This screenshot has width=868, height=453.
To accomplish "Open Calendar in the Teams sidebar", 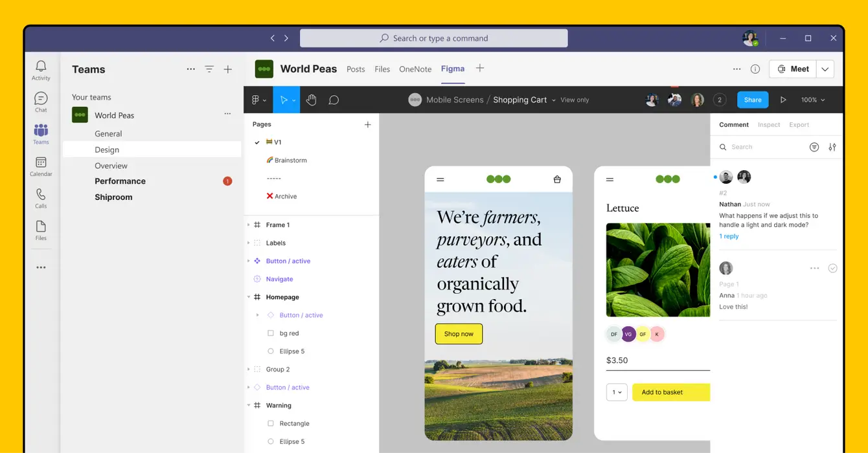I will point(41,166).
